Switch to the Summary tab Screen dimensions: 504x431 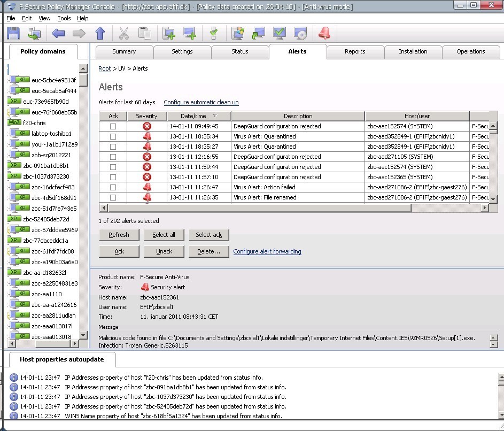(123, 52)
